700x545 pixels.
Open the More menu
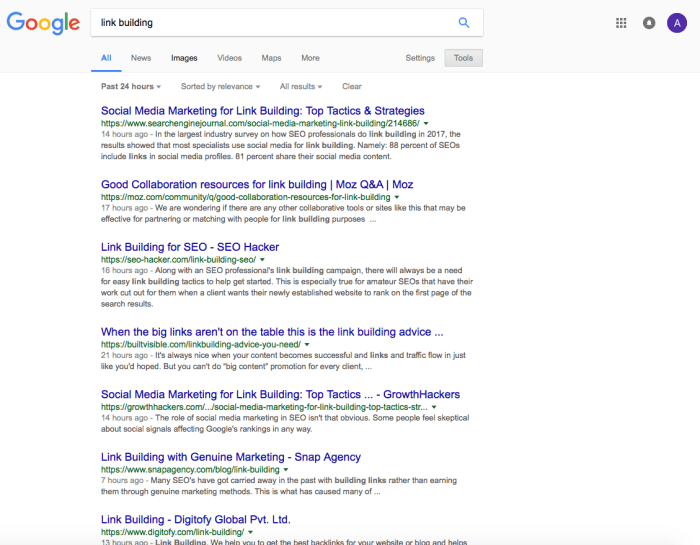pos(310,58)
